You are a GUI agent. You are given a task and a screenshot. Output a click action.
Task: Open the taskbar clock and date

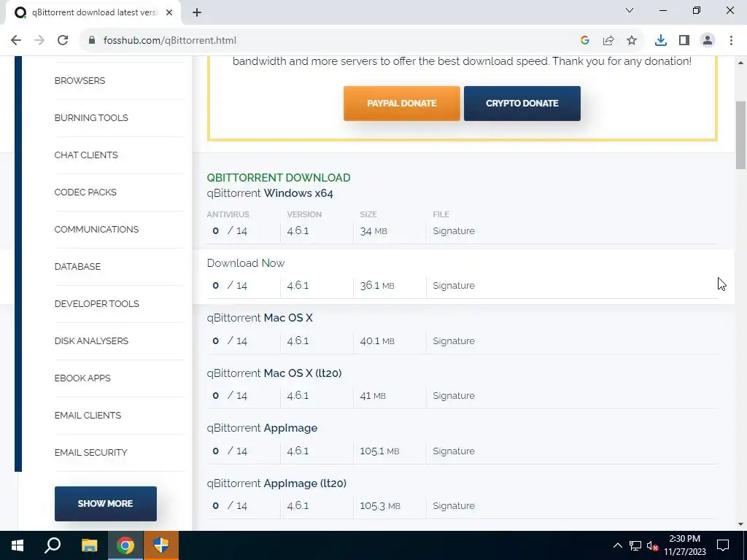(x=685, y=545)
